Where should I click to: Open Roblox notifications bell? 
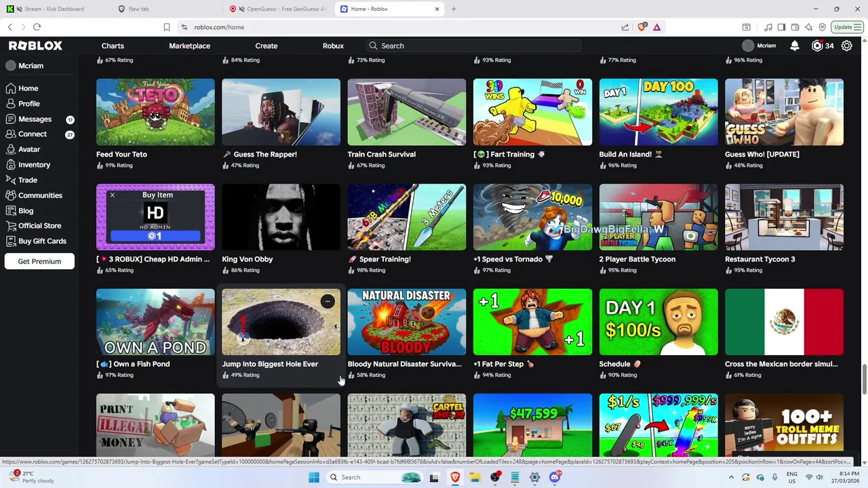point(794,45)
